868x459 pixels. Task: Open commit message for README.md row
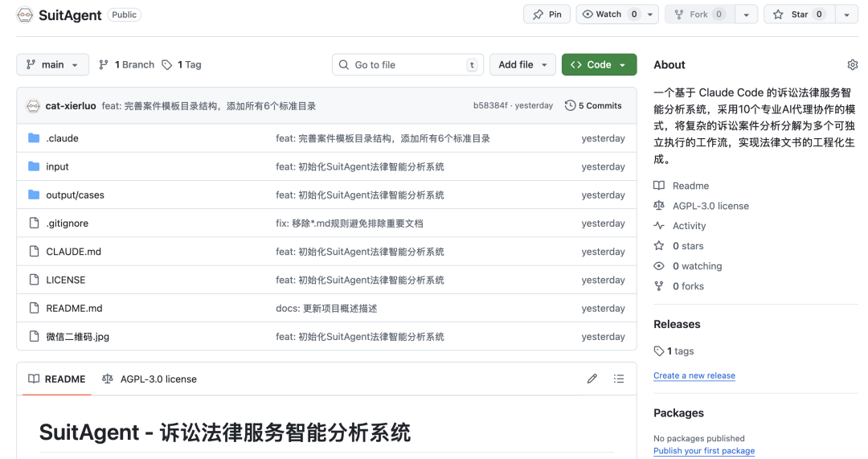[x=326, y=309]
